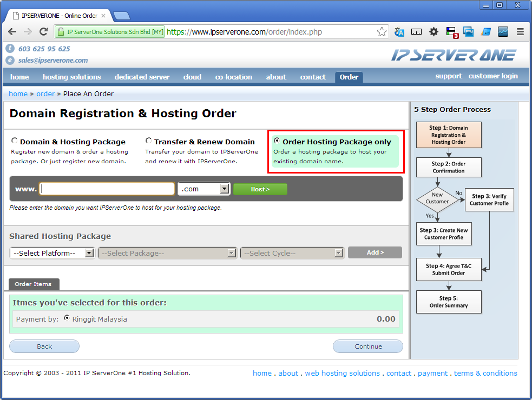Open the gear extension icon
The image size is (532, 400).
[434, 32]
